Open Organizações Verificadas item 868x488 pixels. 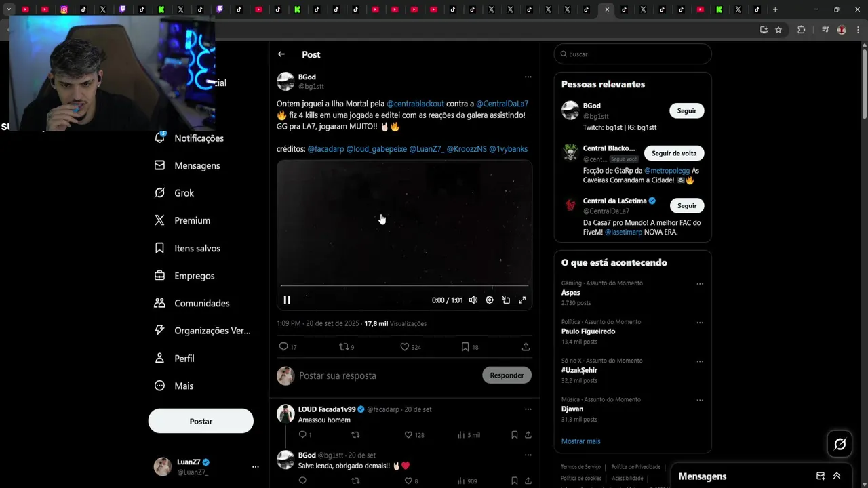coord(203,331)
